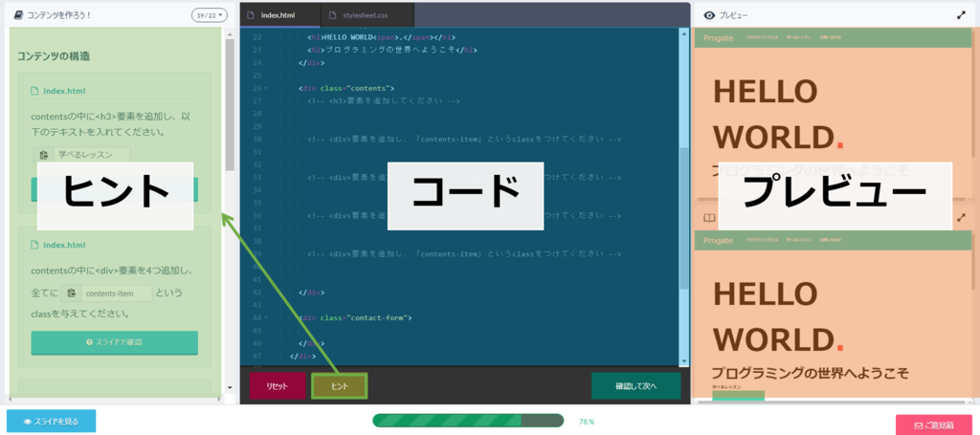Collapse the code fold arrow at line 44
This screenshot has width=980, height=435.
(266, 317)
